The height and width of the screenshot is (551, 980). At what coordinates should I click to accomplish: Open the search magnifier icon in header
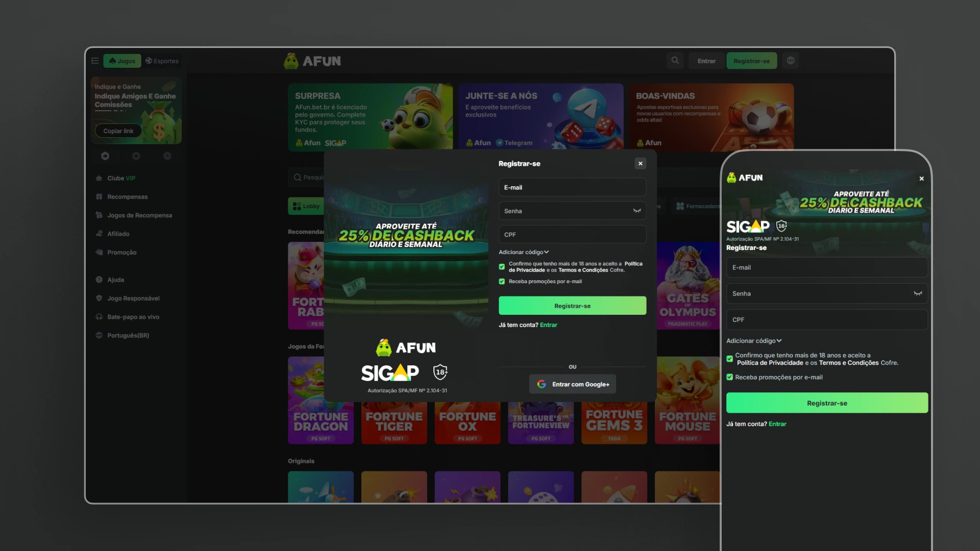point(675,60)
